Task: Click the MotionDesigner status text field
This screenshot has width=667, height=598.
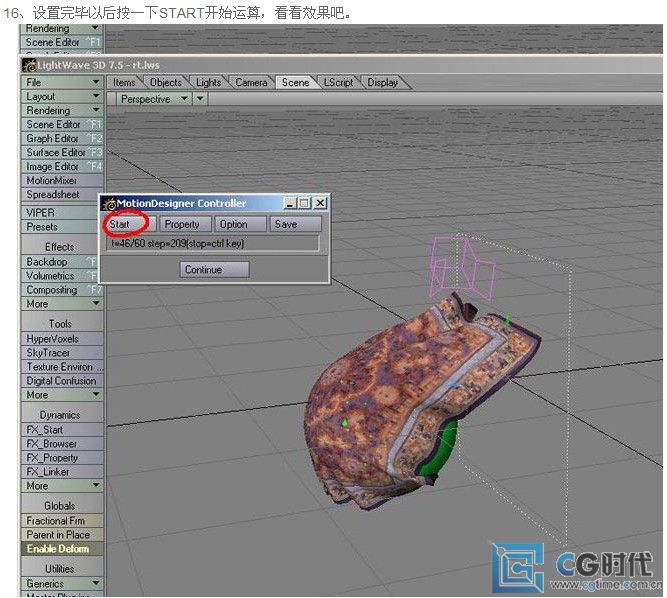Action: [212, 244]
